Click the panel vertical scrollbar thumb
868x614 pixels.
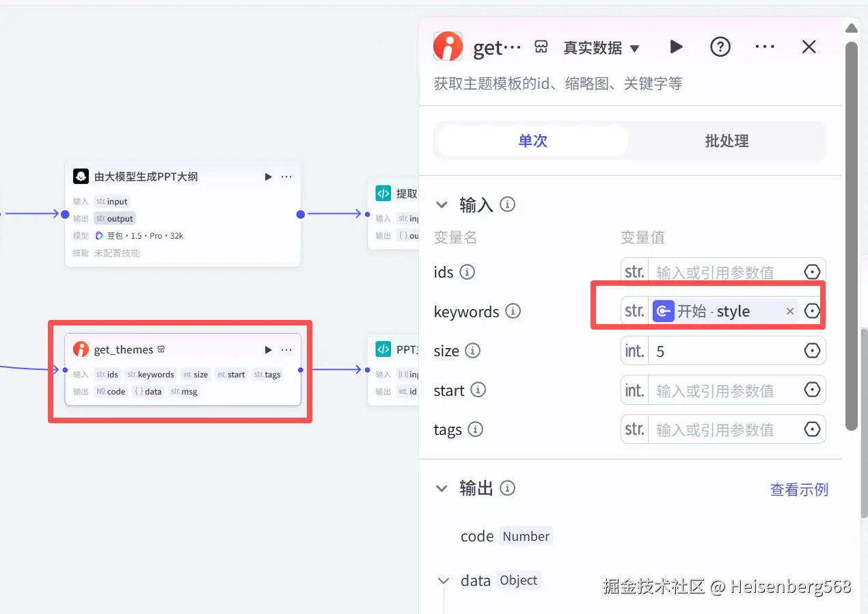[x=851, y=236]
